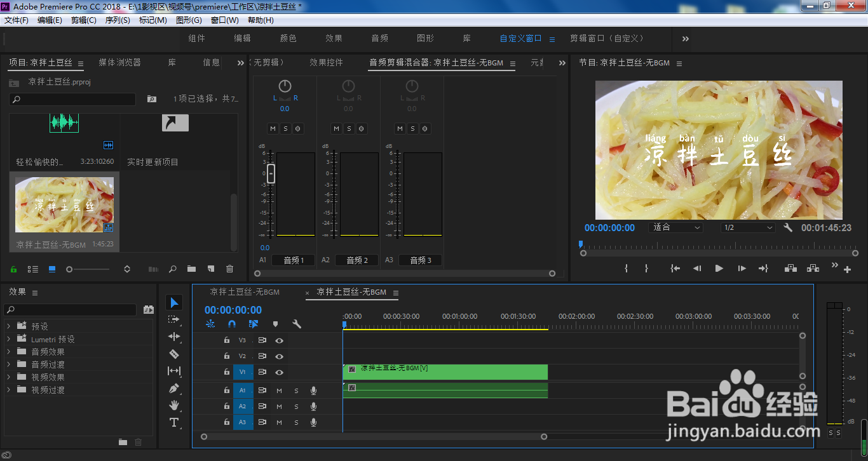Solo timeline track A2
868x461 pixels.
296,406
